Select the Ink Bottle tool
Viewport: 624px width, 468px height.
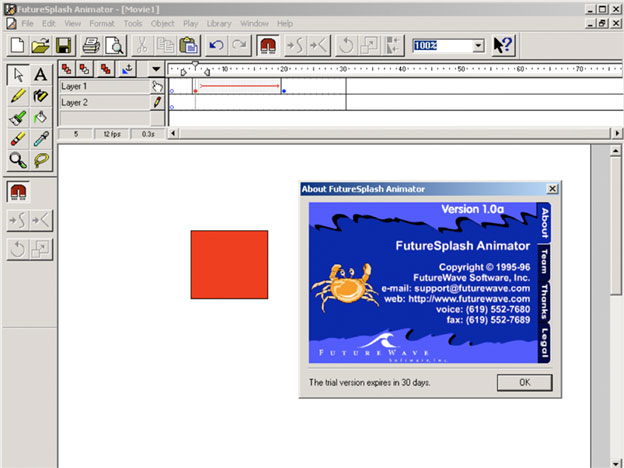tap(41, 96)
